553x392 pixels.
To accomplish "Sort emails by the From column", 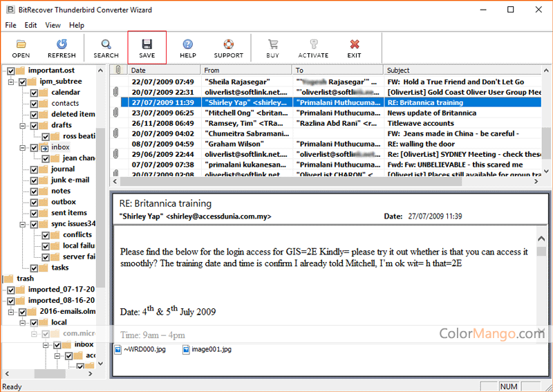I will click(x=246, y=70).
